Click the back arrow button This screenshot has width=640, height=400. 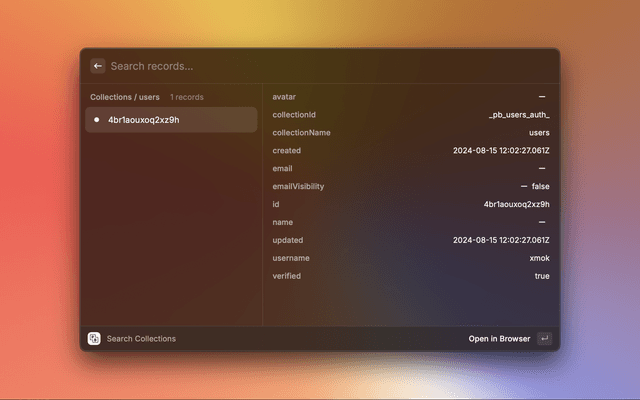pos(97,66)
